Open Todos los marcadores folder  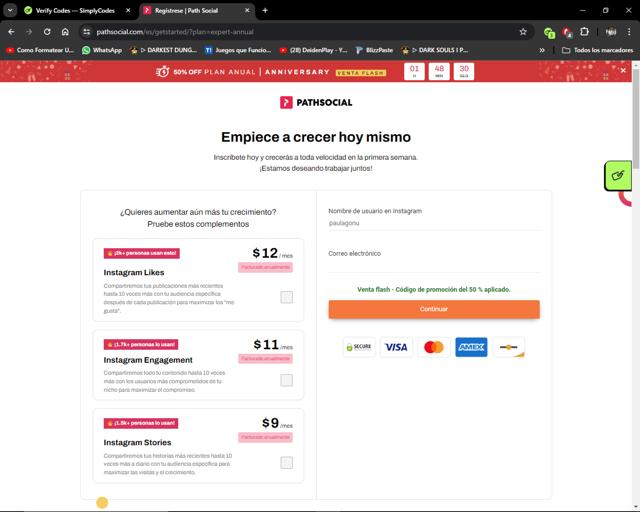click(x=598, y=50)
